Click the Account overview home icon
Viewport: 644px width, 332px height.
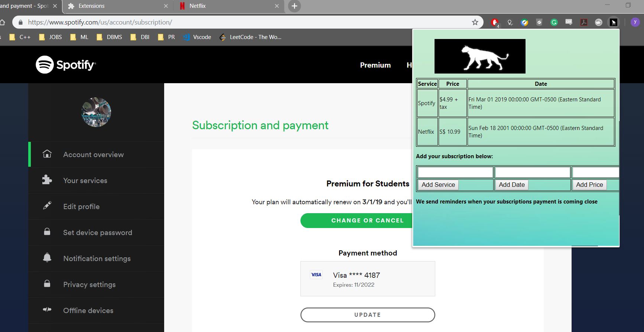pyautogui.click(x=47, y=154)
